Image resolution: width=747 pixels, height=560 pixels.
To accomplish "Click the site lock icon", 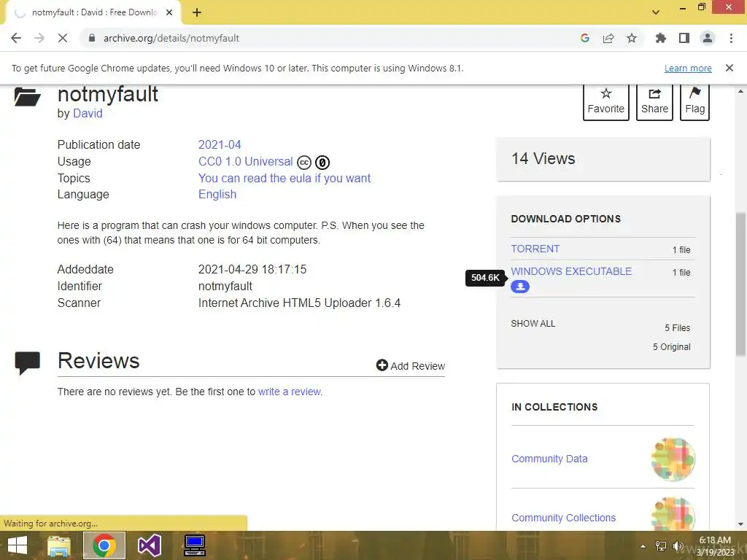I will (x=92, y=38).
